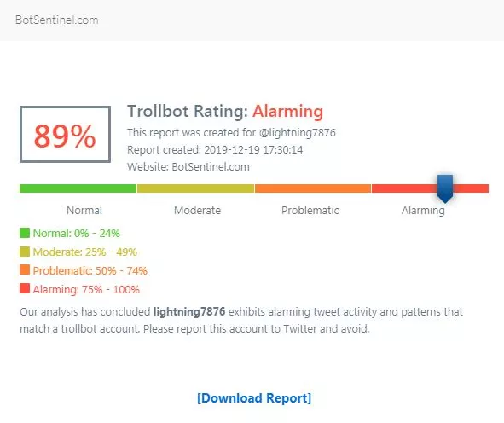Click the red Alarming legend swatch

25,288
